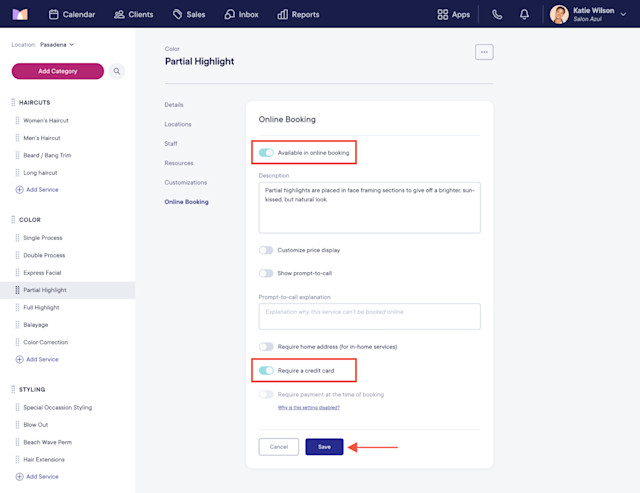Turn on Show prompt-to-call switch
The width and height of the screenshot is (640, 493).
(266, 273)
